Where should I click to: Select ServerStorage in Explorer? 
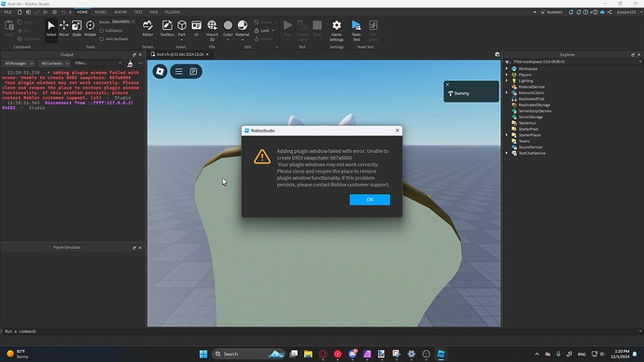coord(530,117)
